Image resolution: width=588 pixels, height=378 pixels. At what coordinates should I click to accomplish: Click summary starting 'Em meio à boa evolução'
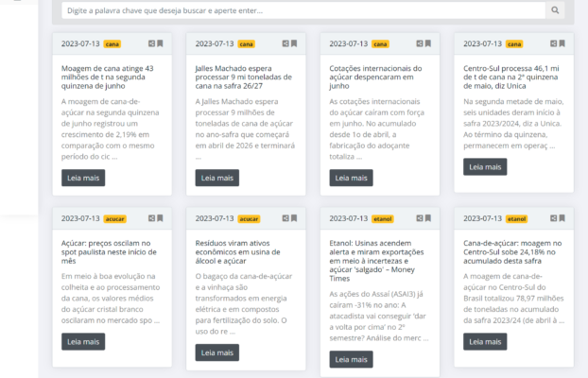(x=111, y=298)
